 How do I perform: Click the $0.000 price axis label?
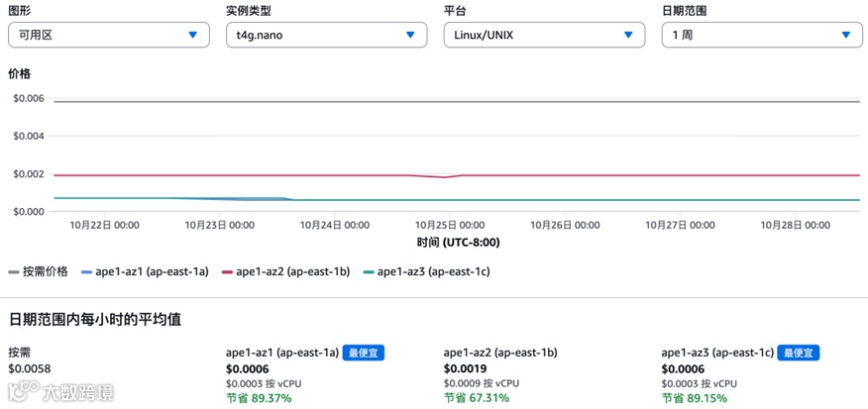pyautogui.click(x=28, y=212)
